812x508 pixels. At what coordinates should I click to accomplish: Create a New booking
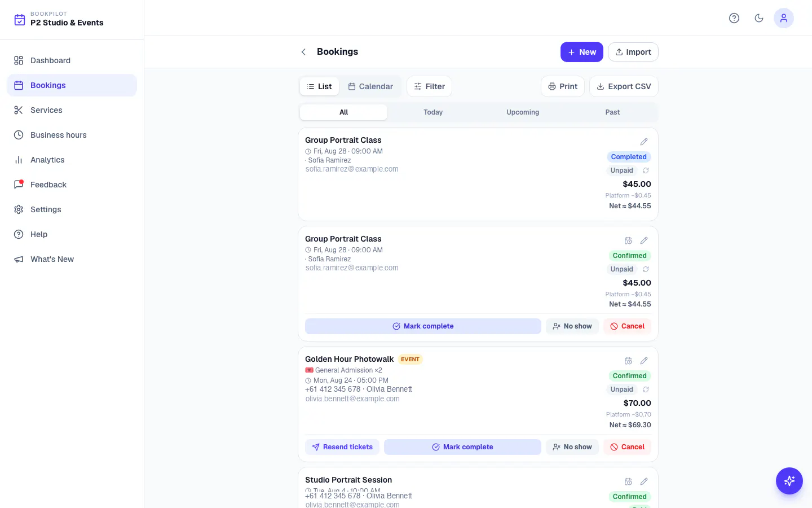coord(582,52)
